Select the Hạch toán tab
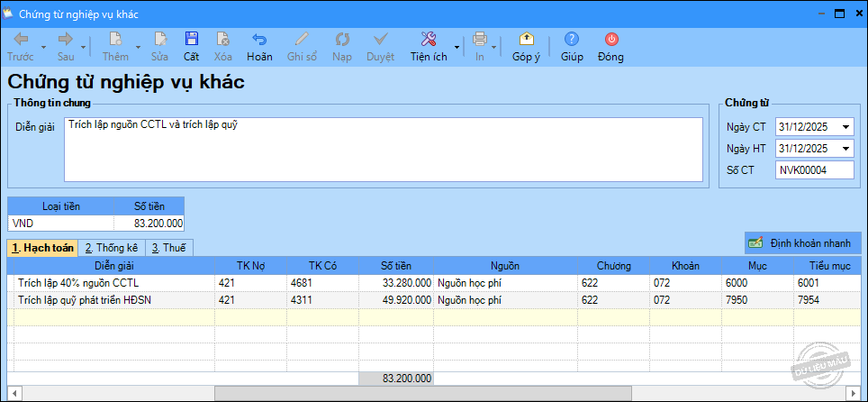Image resolution: width=868 pixels, height=402 pixels. (x=42, y=247)
